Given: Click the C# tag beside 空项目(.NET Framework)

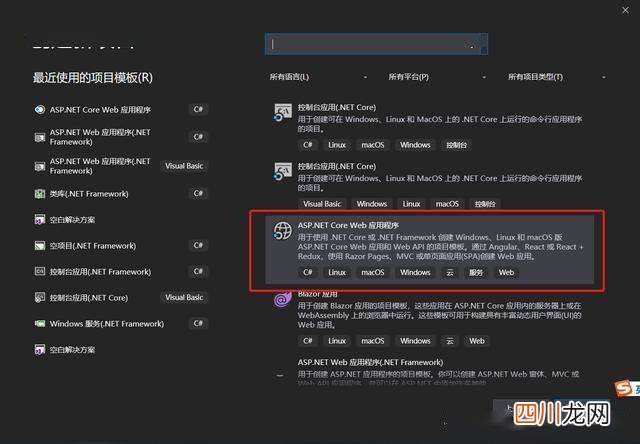Looking at the screenshot, I should (x=198, y=245).
